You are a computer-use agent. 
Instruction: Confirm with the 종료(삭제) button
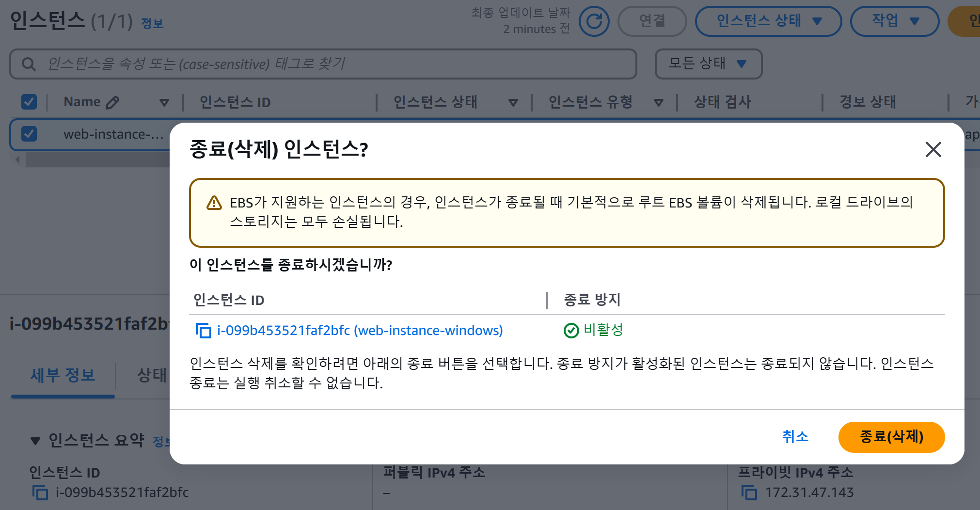(x=891, y=437)
